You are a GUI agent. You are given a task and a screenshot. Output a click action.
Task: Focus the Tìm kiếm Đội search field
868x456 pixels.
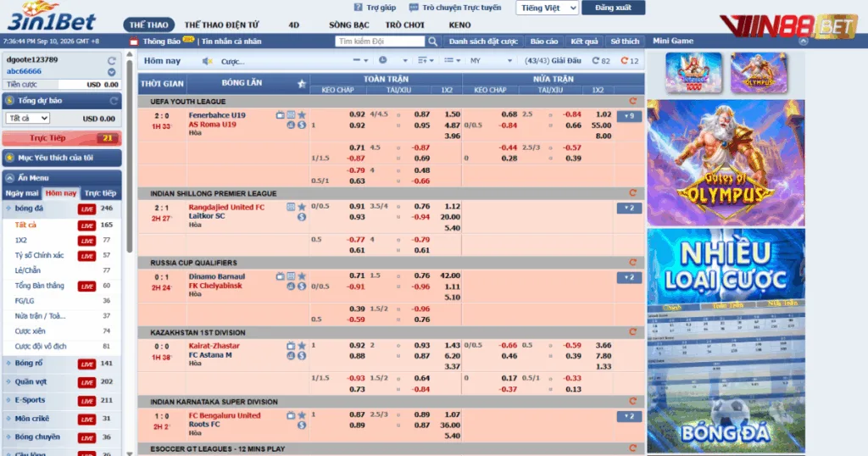[x=380, y=42]
